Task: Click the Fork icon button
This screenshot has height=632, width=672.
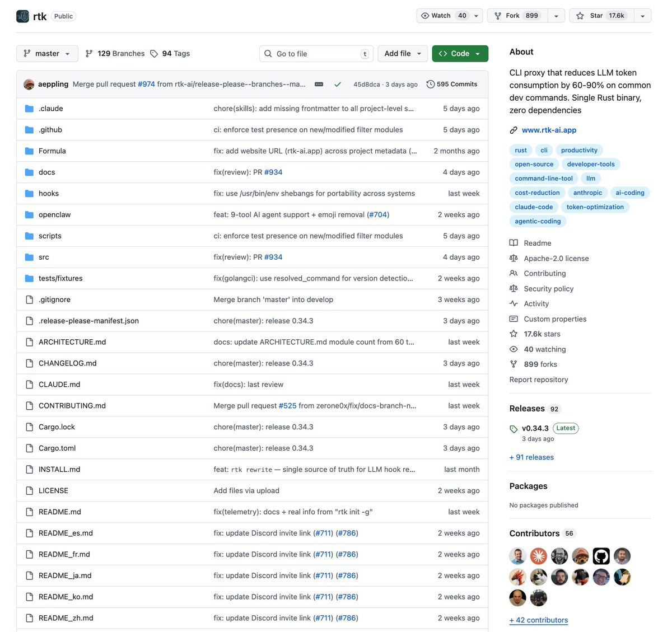Action: (498, 16)
